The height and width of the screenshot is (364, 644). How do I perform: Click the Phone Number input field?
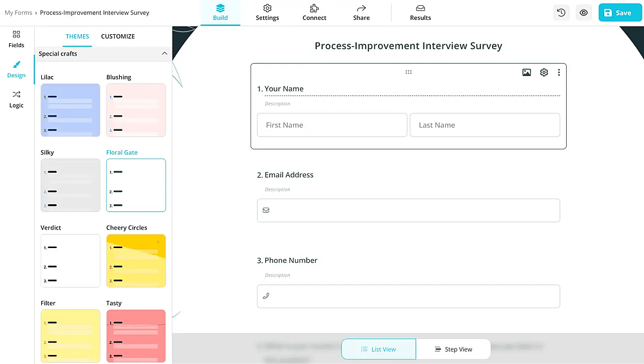[408, 296]
